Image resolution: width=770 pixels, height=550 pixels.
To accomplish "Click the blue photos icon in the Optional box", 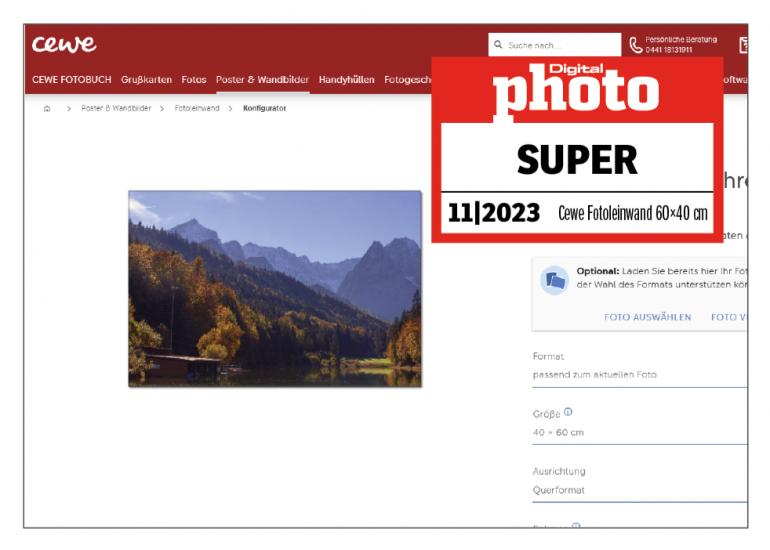I will click(x=554, y=280).
